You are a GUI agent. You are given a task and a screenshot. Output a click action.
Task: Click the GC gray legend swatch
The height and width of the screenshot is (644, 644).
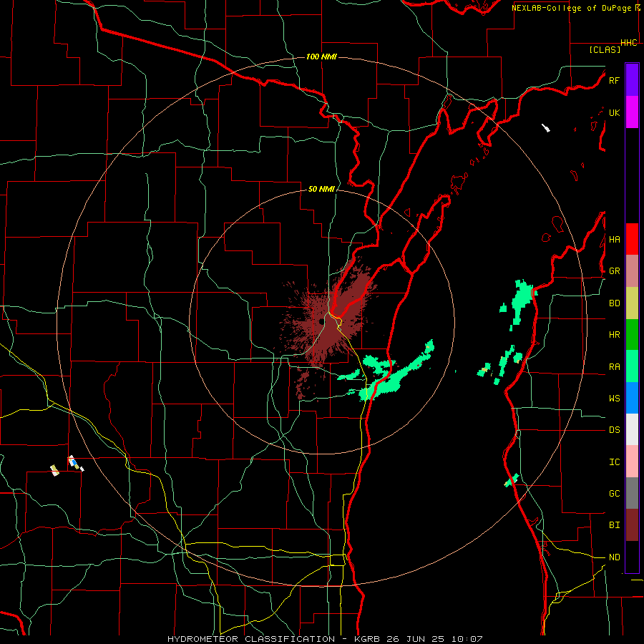pos(632,493)
